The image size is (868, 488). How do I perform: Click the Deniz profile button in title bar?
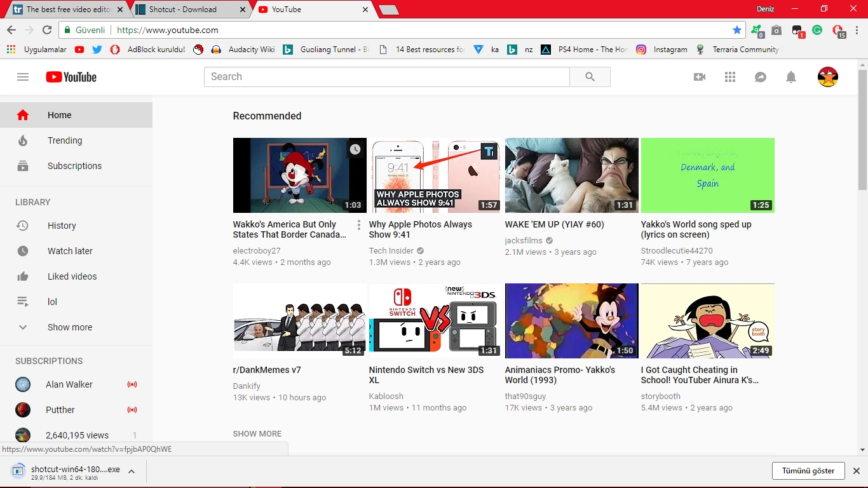765,9
